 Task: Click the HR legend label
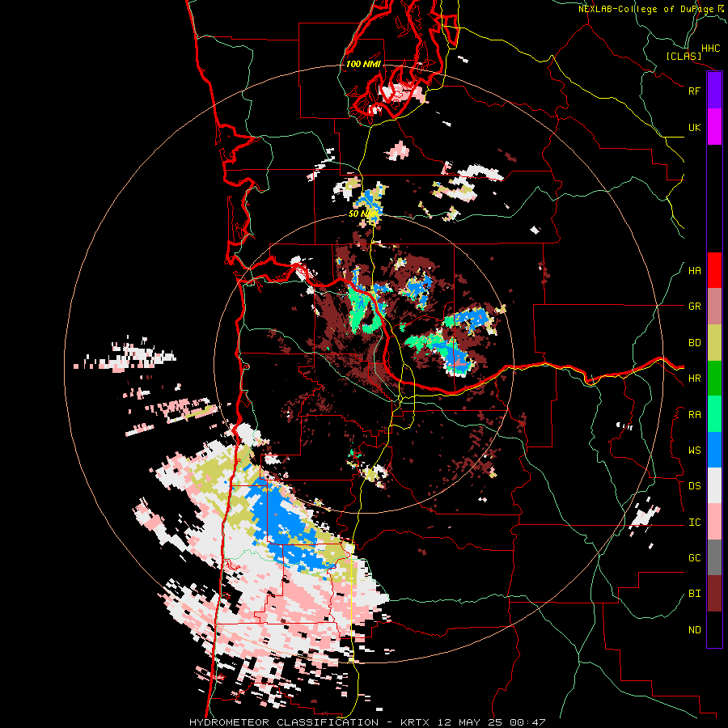(694, 379)
